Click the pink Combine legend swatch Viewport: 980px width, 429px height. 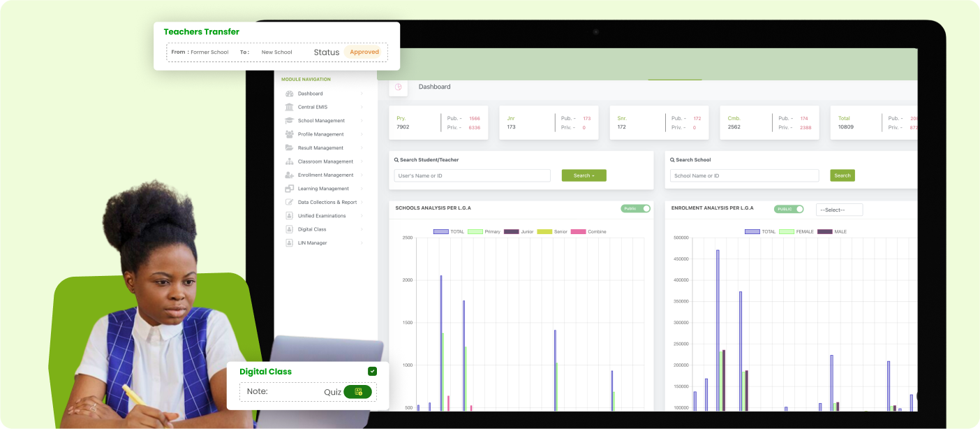[578, 231]
